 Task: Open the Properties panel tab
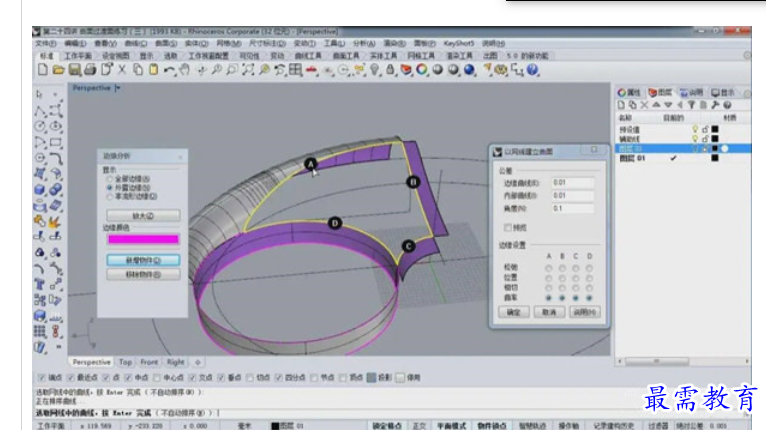click(x=629, y=92)
